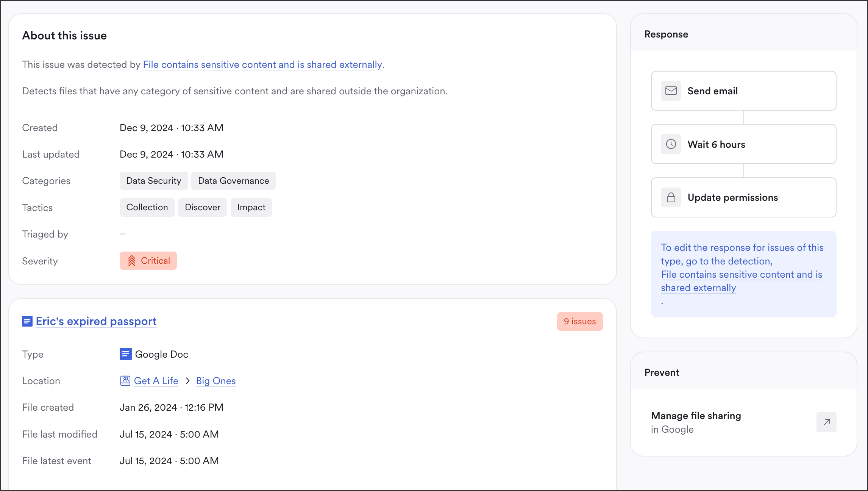Click the lock icon in Update permissions
This screenshot has width=868, height=491.
[671, 197]
